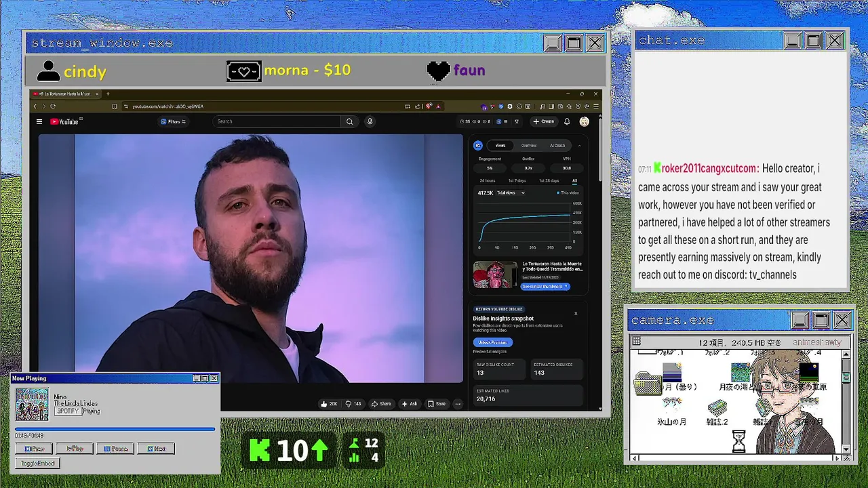Image resolution: width=868 pixels, height=488 pixels.
Task: Click the Brave shield icon
Action: pyautogui.click(x=429, y=106)
